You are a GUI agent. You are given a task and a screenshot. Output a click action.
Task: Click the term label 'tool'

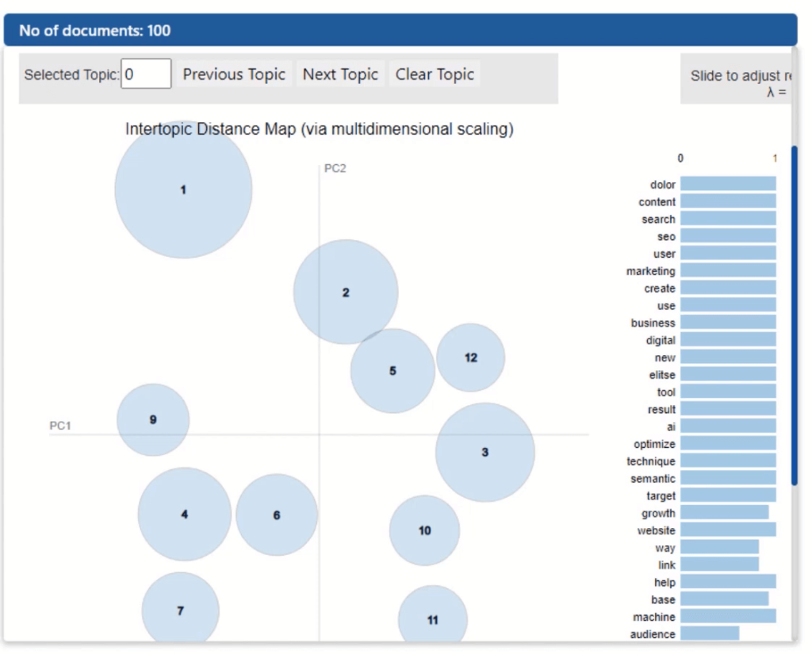pyautogui.click(x=666, y=392)
